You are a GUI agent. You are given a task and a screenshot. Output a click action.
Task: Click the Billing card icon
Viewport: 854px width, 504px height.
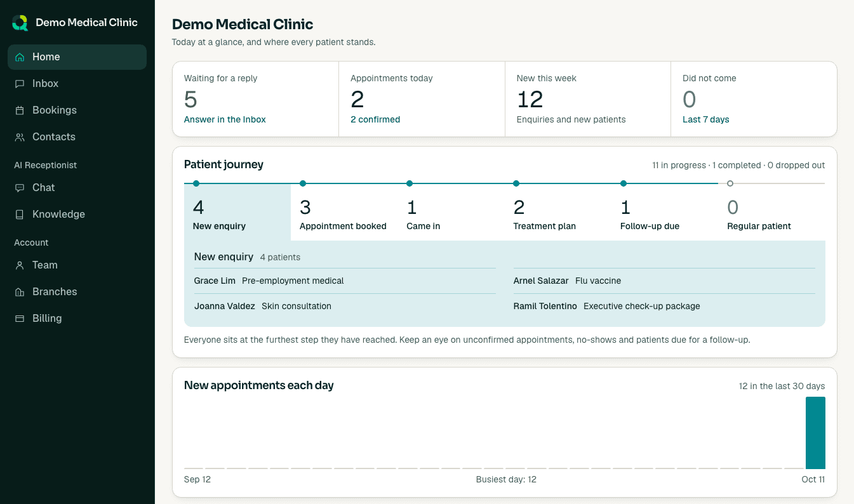(x=20, y=319)
